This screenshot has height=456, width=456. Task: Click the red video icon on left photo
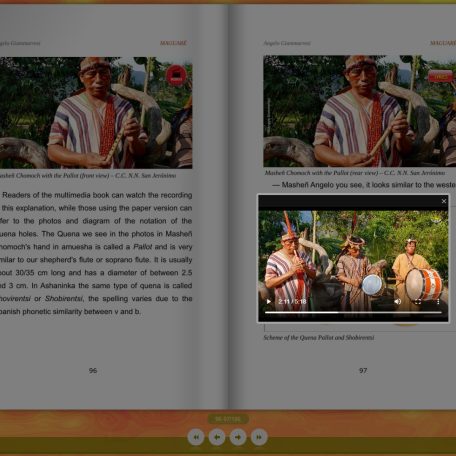pyautogui.click(x=176, y=75)
